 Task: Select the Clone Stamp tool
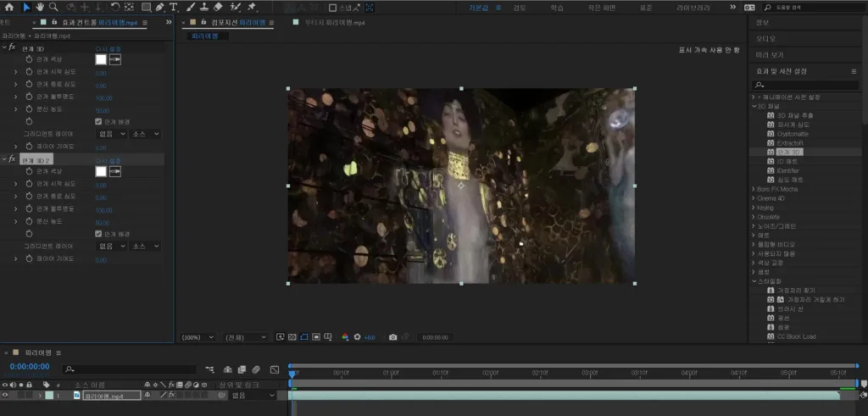pos(203,7)
